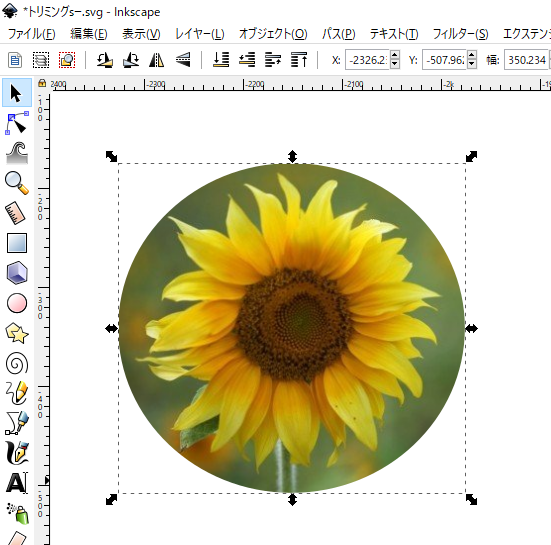The image size is (551, 545).
Task: Select the Star and polygon tool
Action: click(x=17, y=333)
